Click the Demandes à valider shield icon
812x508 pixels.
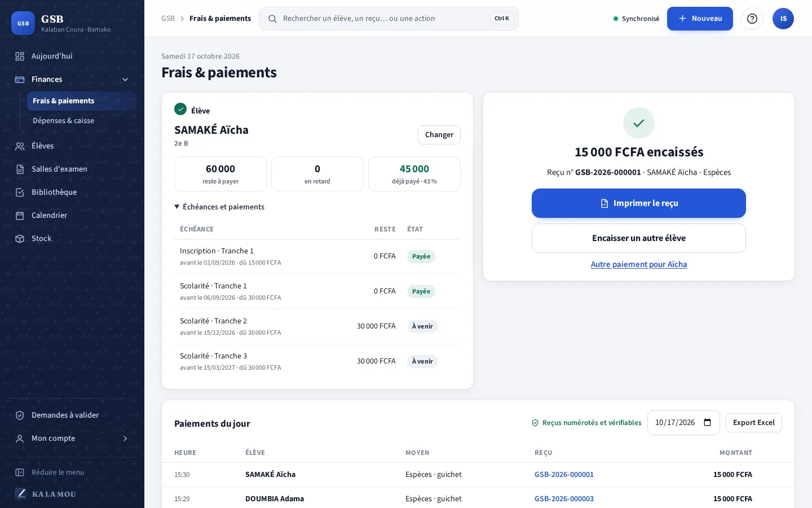20,415
